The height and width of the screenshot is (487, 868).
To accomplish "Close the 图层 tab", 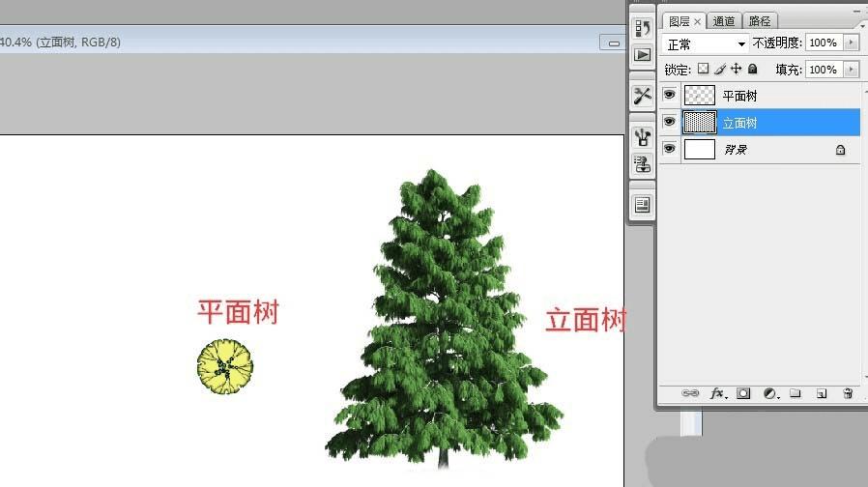I will 698,21.
